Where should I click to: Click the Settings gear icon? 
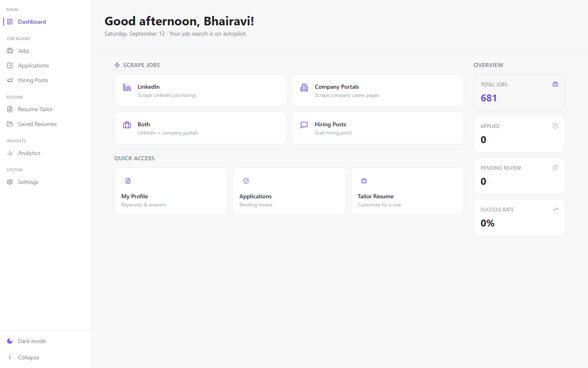10,182
